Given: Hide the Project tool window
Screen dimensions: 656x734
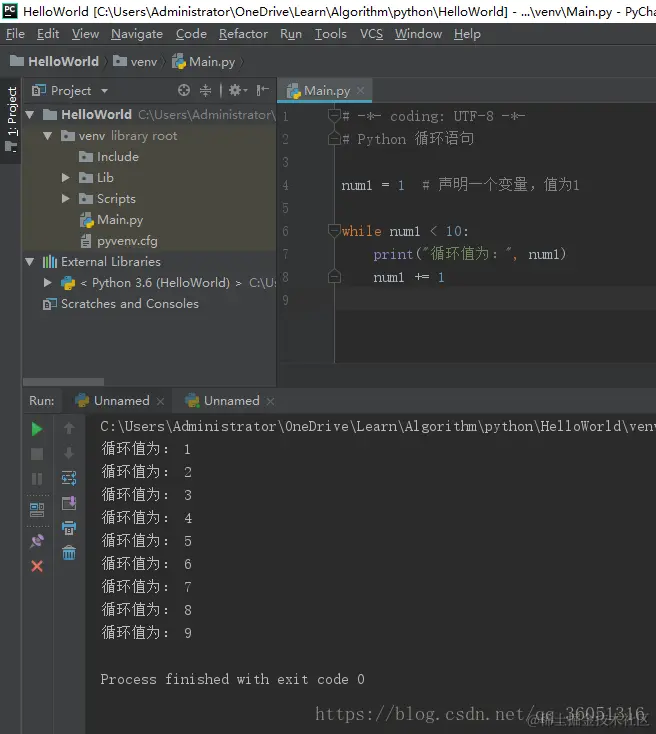Looking at the screenshot, I should (262, 90).
